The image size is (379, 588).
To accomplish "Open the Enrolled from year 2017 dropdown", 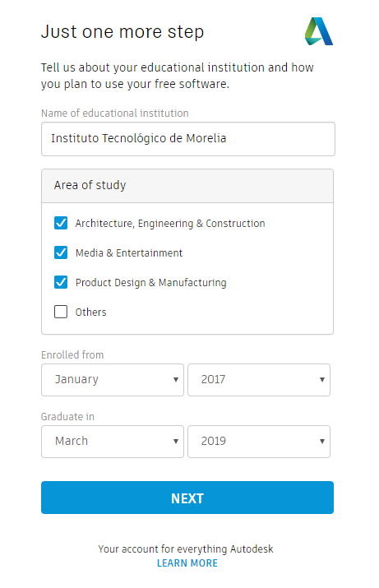I will [259, 379].
